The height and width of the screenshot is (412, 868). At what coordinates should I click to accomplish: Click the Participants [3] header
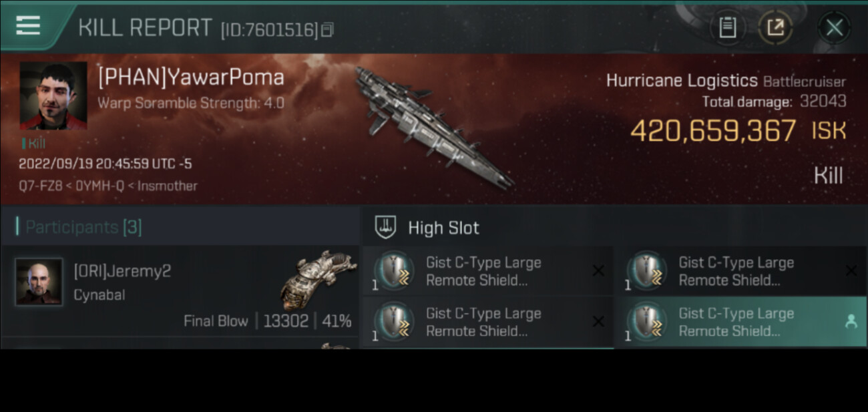[83, 227]
